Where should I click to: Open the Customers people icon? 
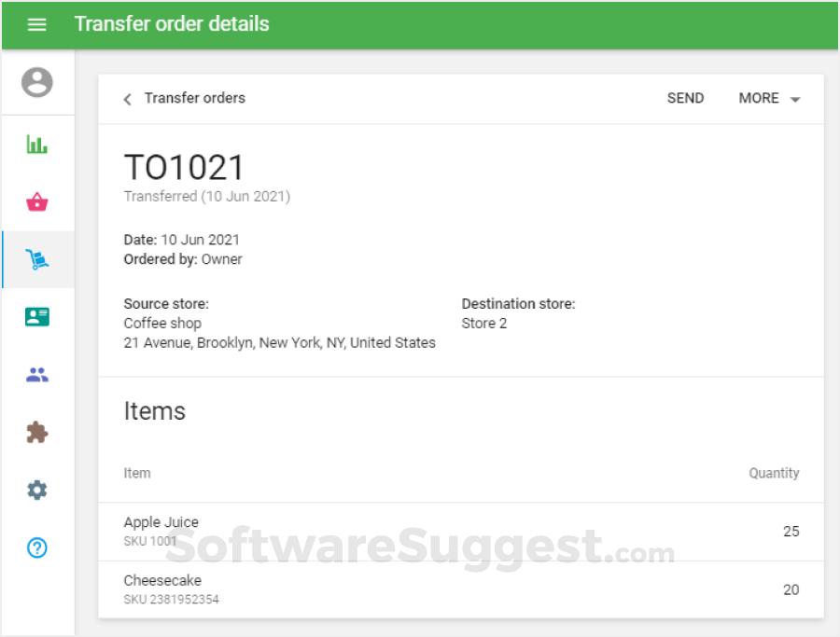37,375
